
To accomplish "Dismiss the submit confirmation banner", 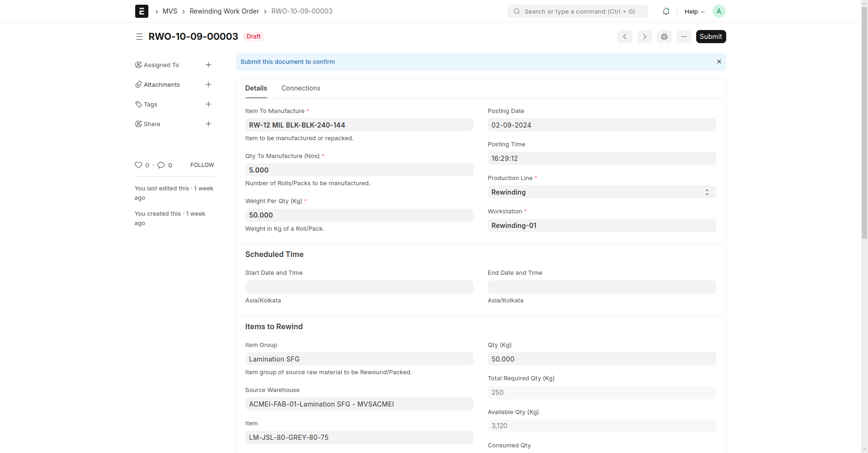I will click(719, 61).
